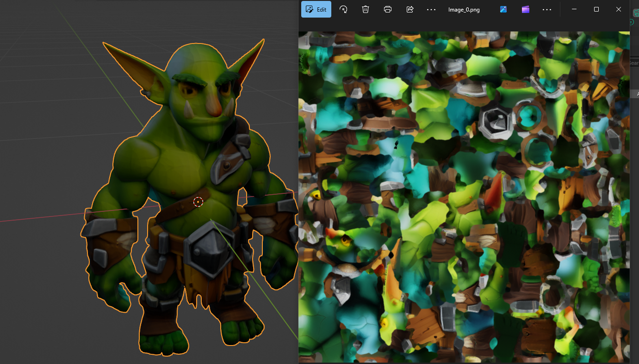
Task: Open the print dialog via printer icon
Action: (388, 9)
